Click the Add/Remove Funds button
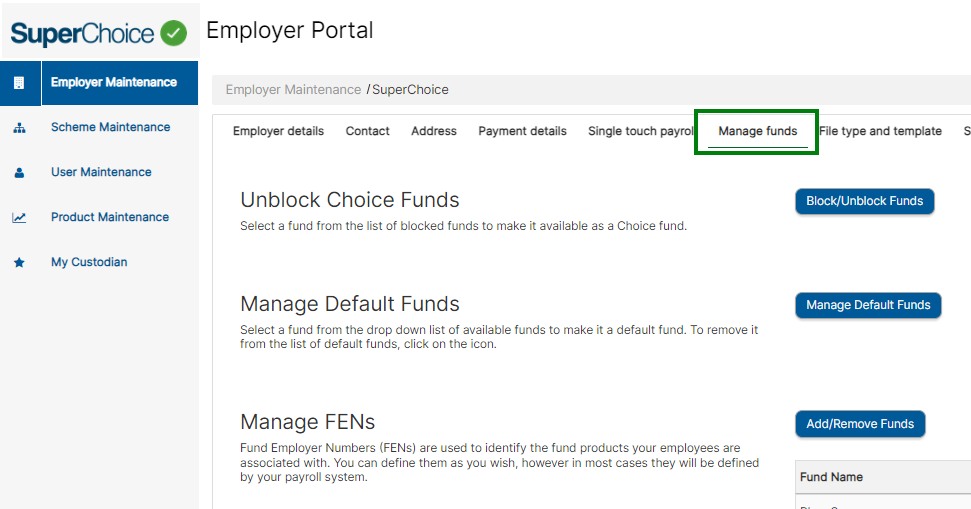 (x=860, y=424)
